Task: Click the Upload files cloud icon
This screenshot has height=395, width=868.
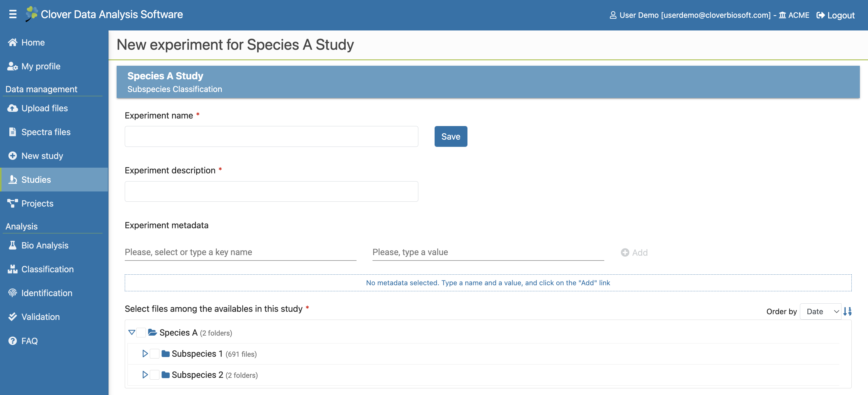Action: click(12, 108)
